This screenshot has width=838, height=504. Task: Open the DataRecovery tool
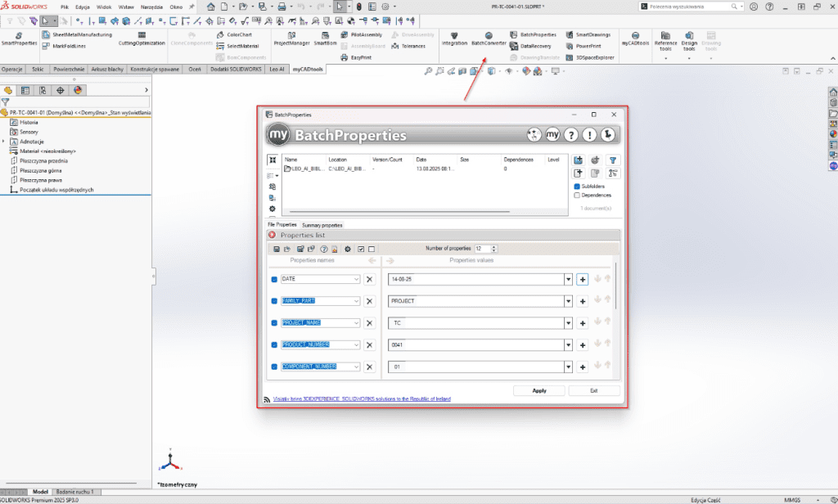(x=530, y=46)
